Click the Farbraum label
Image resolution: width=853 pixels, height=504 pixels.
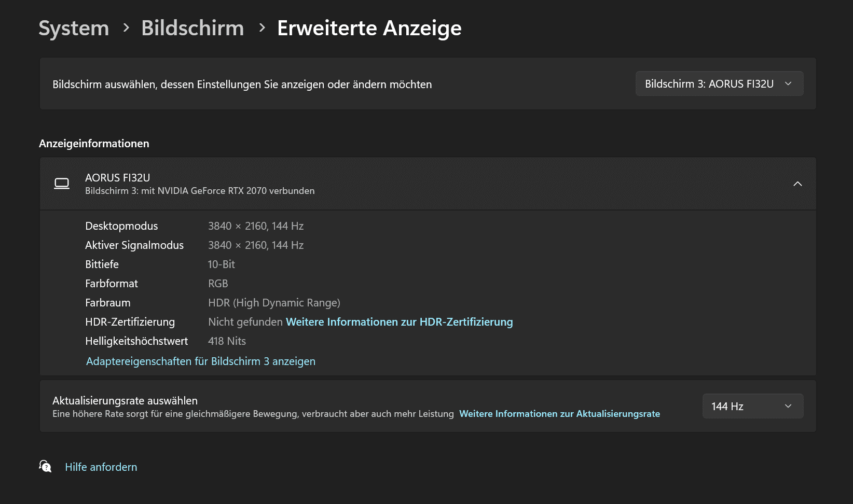[x=108, y=303]
